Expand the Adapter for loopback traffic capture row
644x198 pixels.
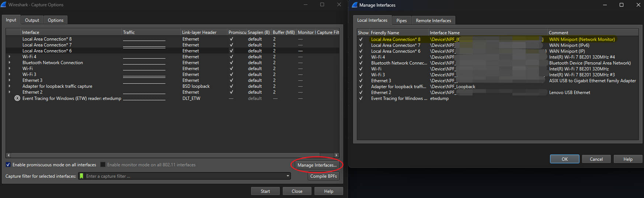[x=9, y=86]
